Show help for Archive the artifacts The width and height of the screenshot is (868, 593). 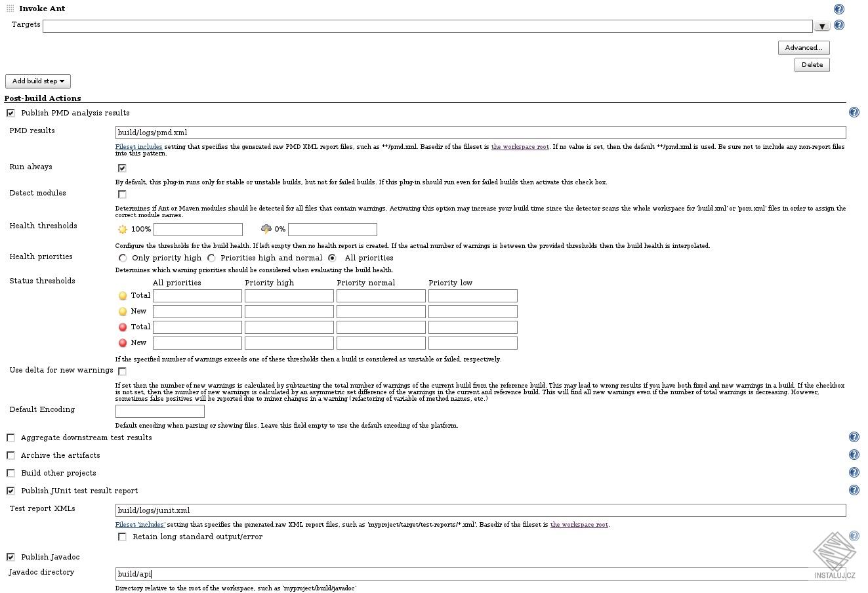pyautogui.click(x=854, y=455)
